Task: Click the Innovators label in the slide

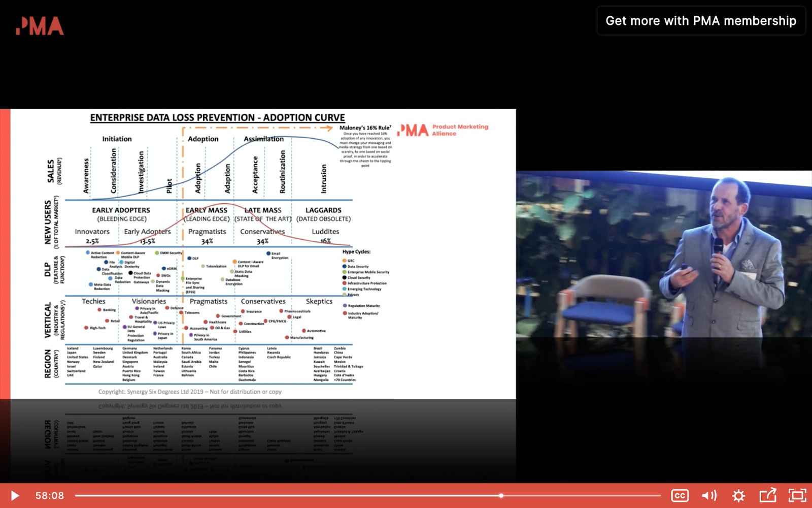Action: coord(92,231)
